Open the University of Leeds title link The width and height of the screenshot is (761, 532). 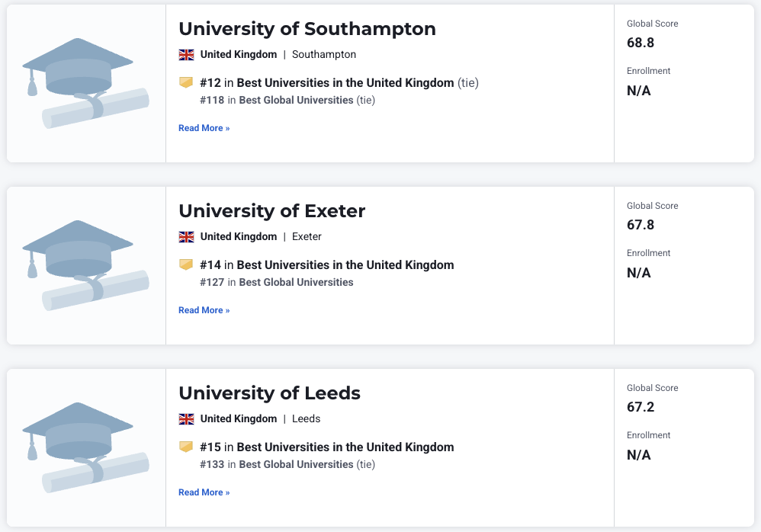[x=269, y=393]
